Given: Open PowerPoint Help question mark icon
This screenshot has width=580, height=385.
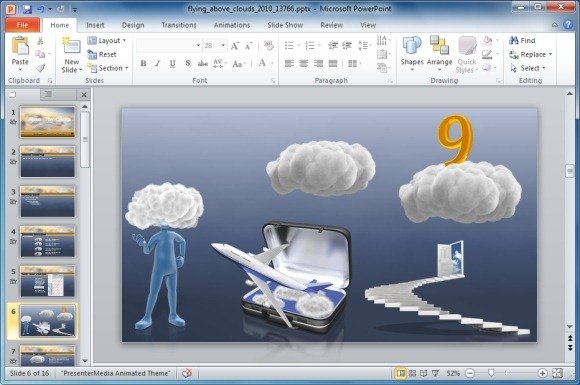Looking at the screenshot, I should (x=568, y=24).
